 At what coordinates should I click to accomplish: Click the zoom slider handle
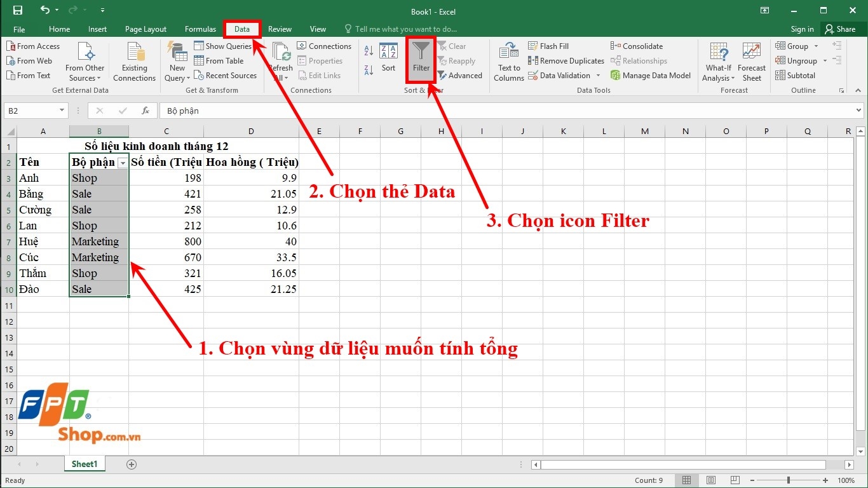pos(789,480)
